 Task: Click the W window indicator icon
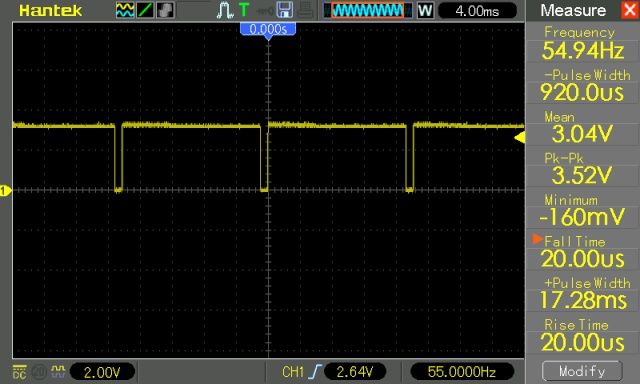pyautogui.click(x=425, y=10)
